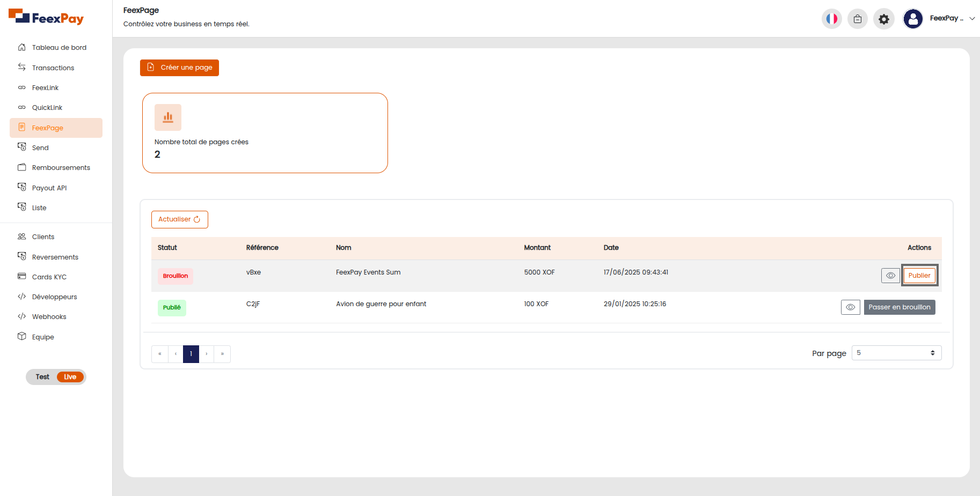Click the Liste icon
This screenshot has width=980, height=496.
(x=22, y=207)
